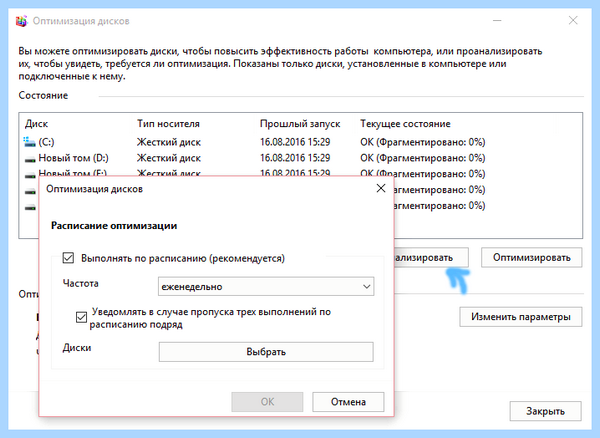600x438 pixels.
Task: Click the Диск column header
Action: 37,124
